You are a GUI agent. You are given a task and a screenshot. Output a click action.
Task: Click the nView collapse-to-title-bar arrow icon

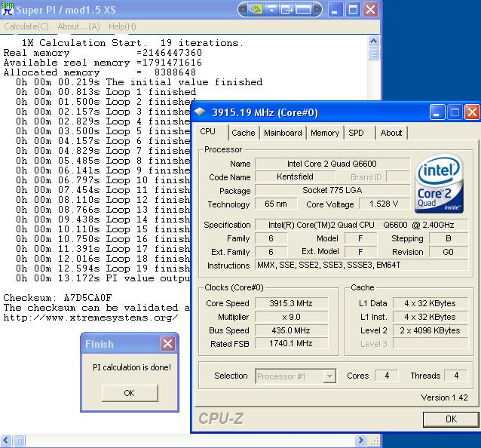[271, 10]
